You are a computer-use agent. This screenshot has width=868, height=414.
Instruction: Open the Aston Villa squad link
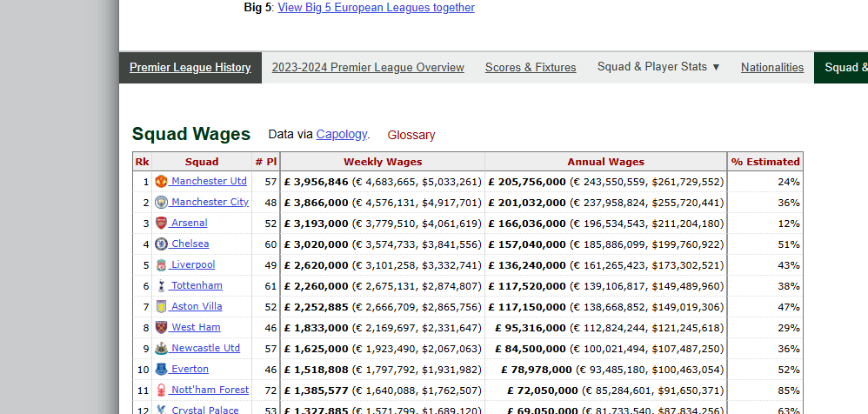click(x=196, y=306)
